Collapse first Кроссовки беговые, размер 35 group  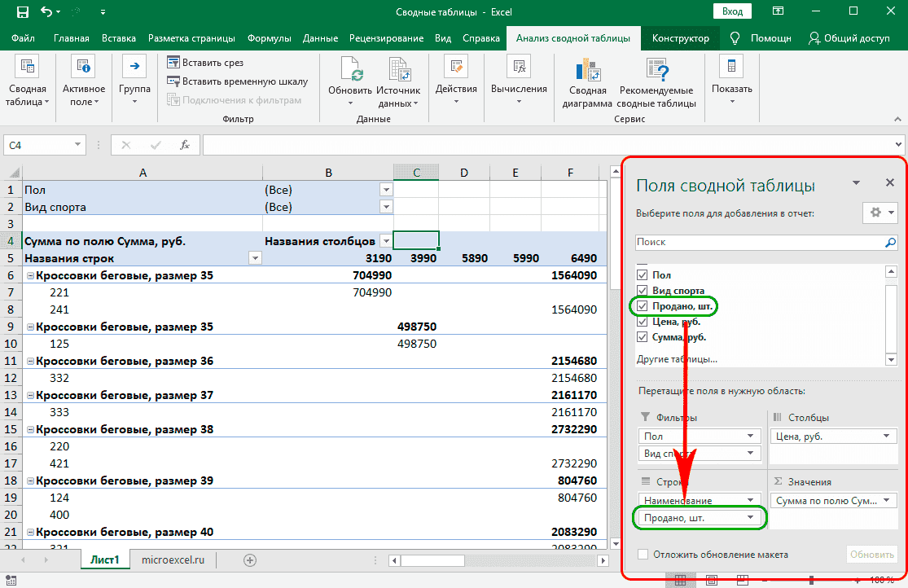tap(30, 276)
